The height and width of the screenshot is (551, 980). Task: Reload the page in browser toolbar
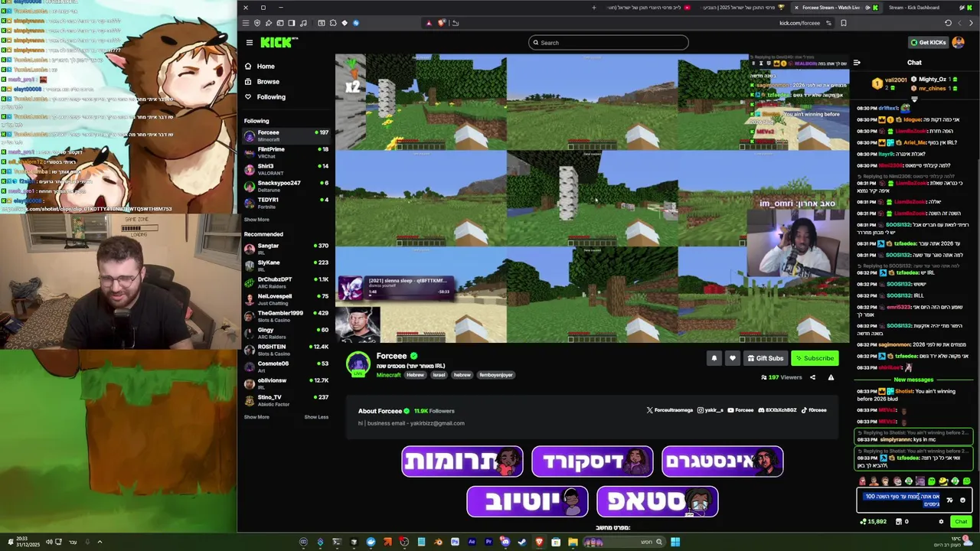(x=948, y=23)
